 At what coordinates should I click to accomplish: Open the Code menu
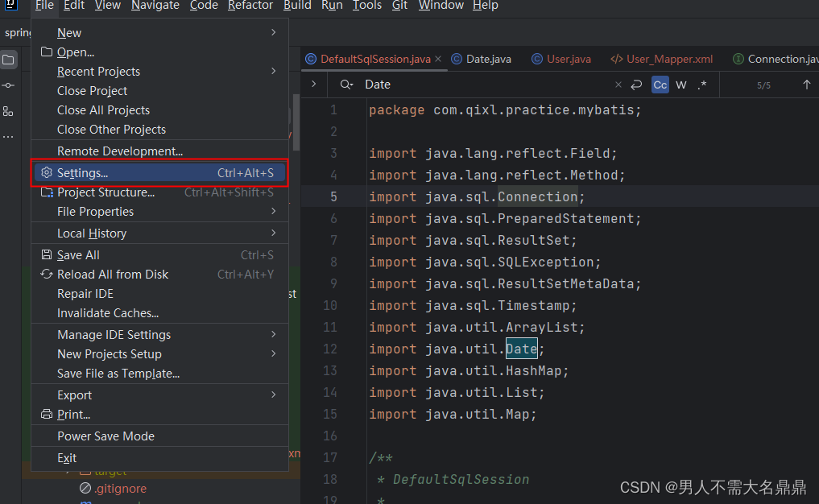tap(204, 6)
